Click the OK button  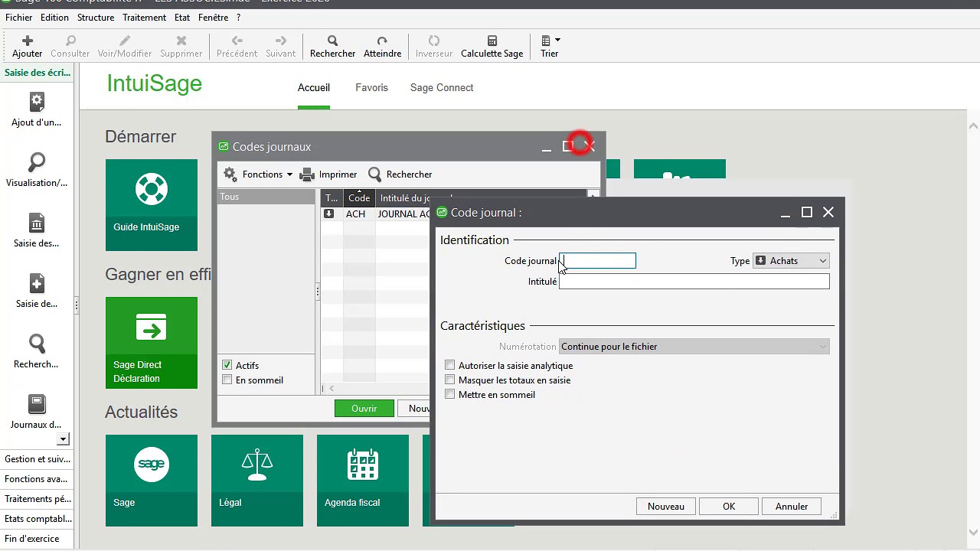pyautogui.click(x=729, y=507)
